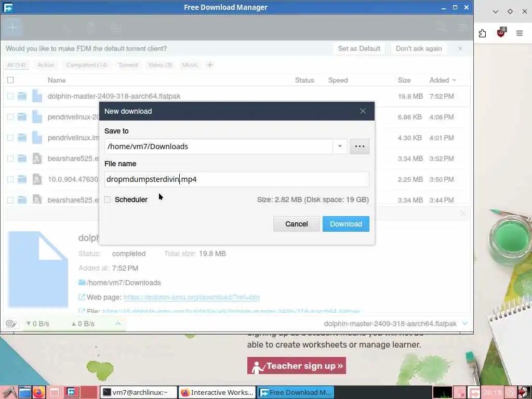The height and width of the screenshot is (399, 532).
Task: Switch to vm7@archlinux terminal in taskbar
Action: click(139, 392)
